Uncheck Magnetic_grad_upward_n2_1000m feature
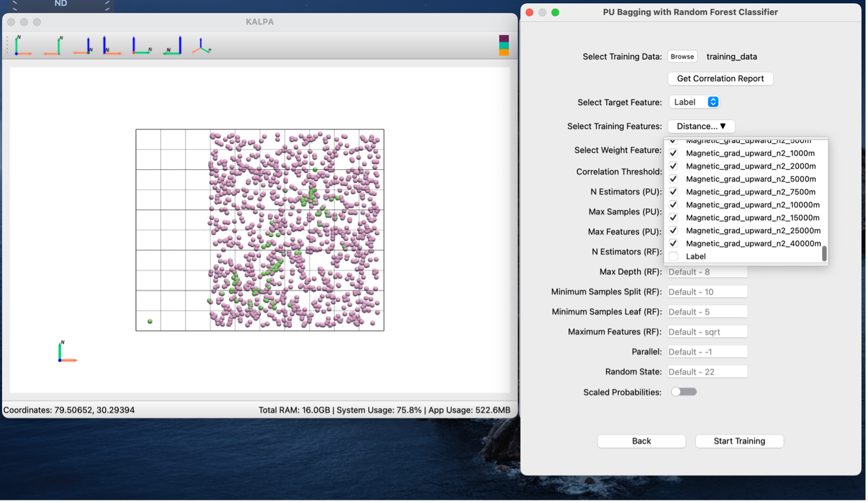868x503 pixels. point(673,153)
